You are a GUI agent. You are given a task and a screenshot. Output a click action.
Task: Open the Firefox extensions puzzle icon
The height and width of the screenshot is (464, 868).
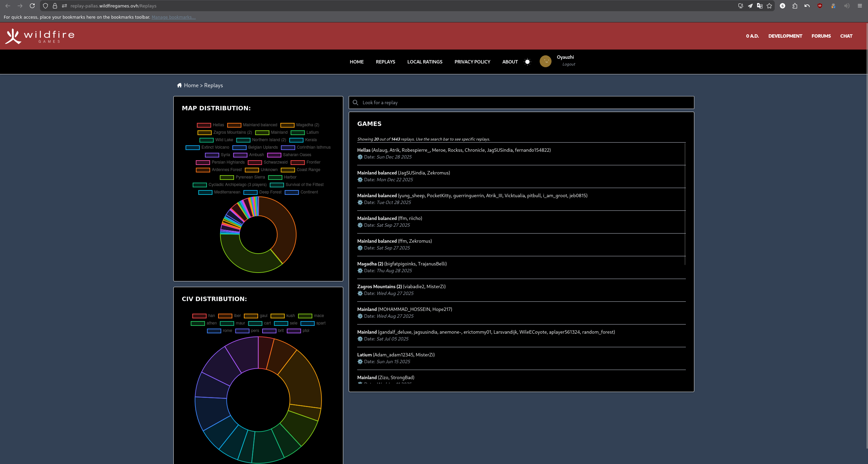click(x=795, y=6)
